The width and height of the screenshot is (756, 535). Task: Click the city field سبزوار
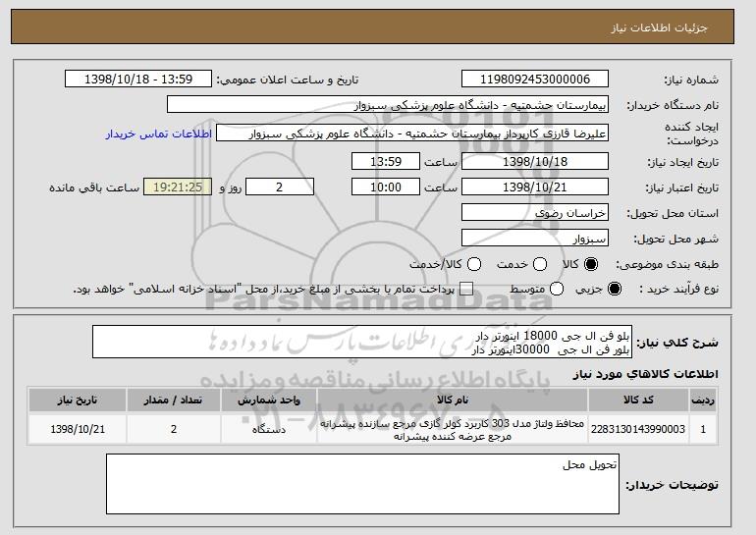(535, 239)
